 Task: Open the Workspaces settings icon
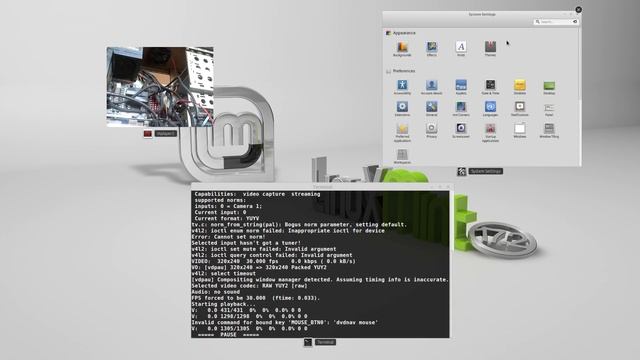(402, 156)
